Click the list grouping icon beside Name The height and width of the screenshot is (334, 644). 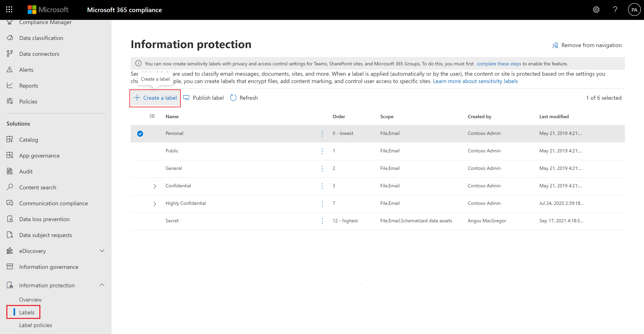coord(152,116)
